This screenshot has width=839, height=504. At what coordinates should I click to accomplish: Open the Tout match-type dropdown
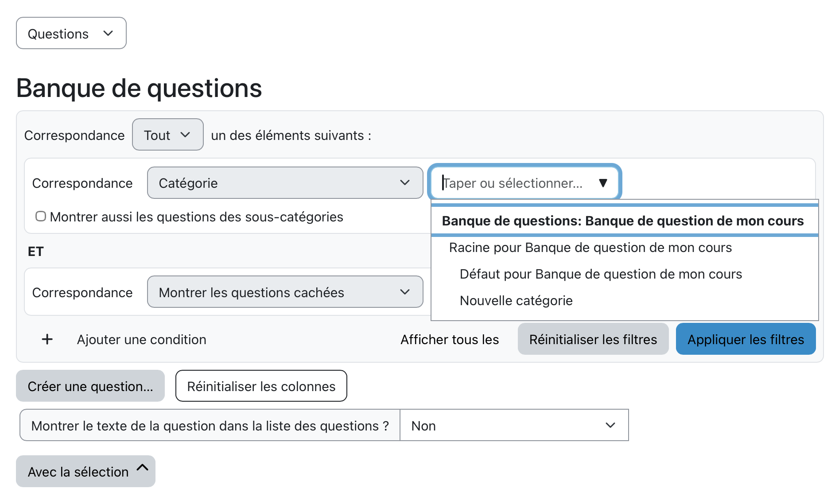(167, 135)
